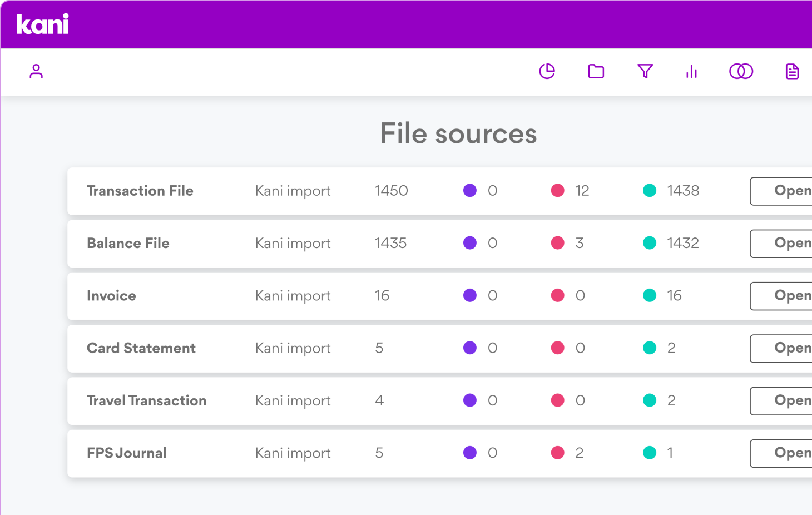Open the folder icon in toolbar
The height and width of the screenshot is (515, 812).
(x=596, y=71)
